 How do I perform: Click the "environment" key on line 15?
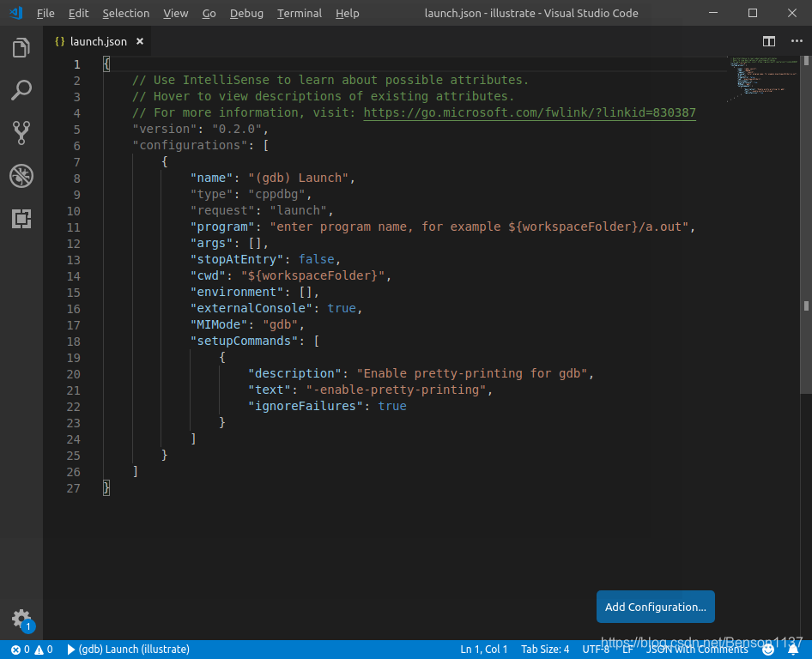[x=237, y=292]
